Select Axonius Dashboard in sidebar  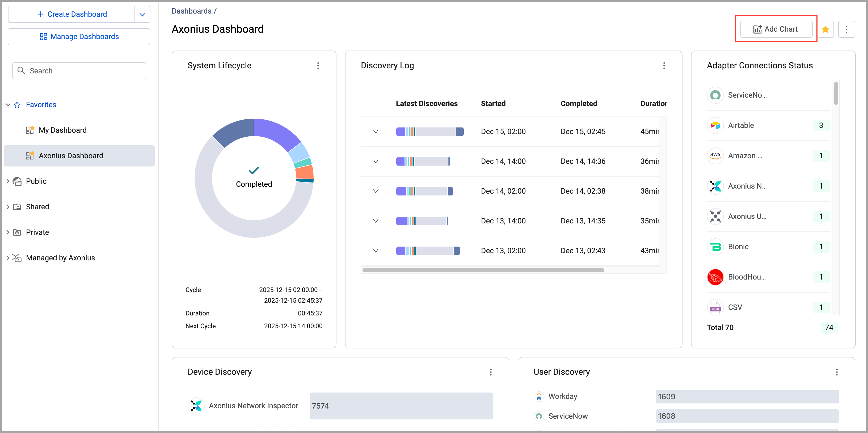71,156
